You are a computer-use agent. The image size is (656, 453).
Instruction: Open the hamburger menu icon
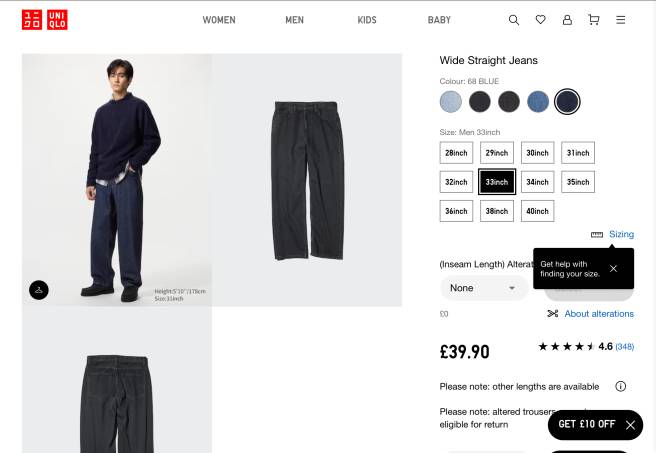tap(621, 20)
